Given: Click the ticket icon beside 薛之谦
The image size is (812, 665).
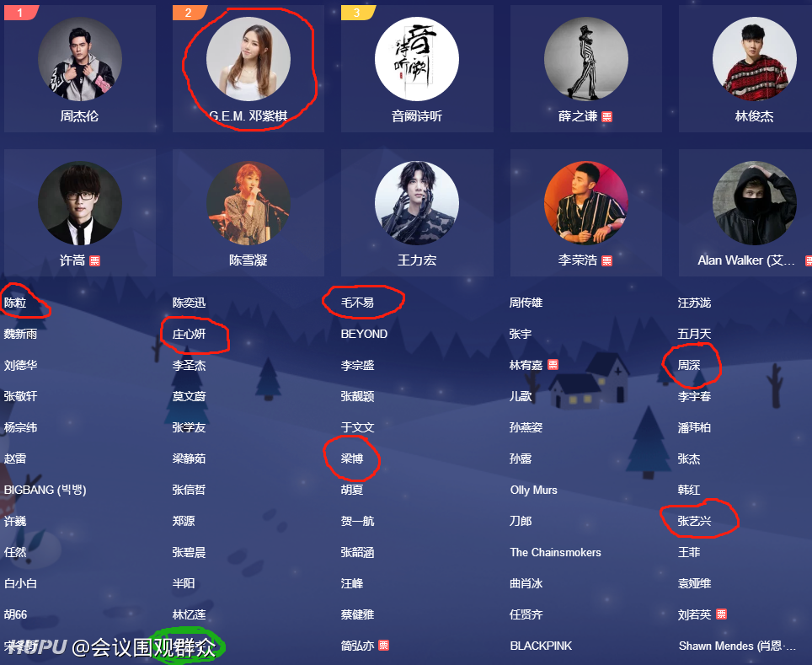Looking at the screenshot, I should pyautogui.click(x=607, y=116).
